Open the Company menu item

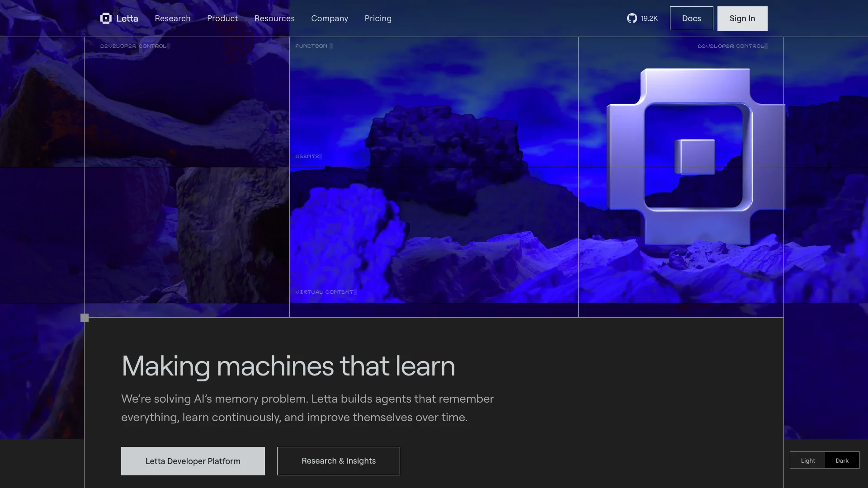coord(330,19)
